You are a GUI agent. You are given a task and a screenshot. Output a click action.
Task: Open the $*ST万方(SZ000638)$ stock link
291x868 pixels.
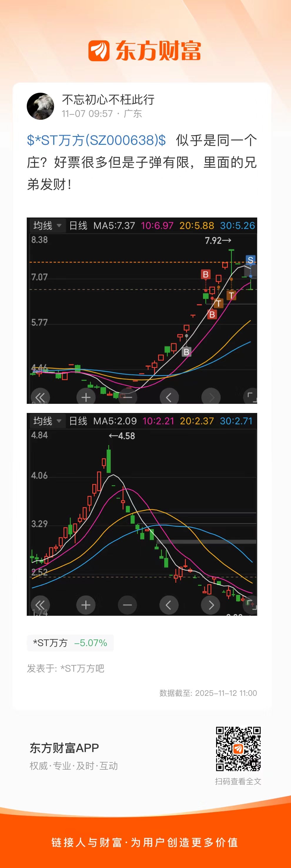pyautogui.click(x=96, y=140)
